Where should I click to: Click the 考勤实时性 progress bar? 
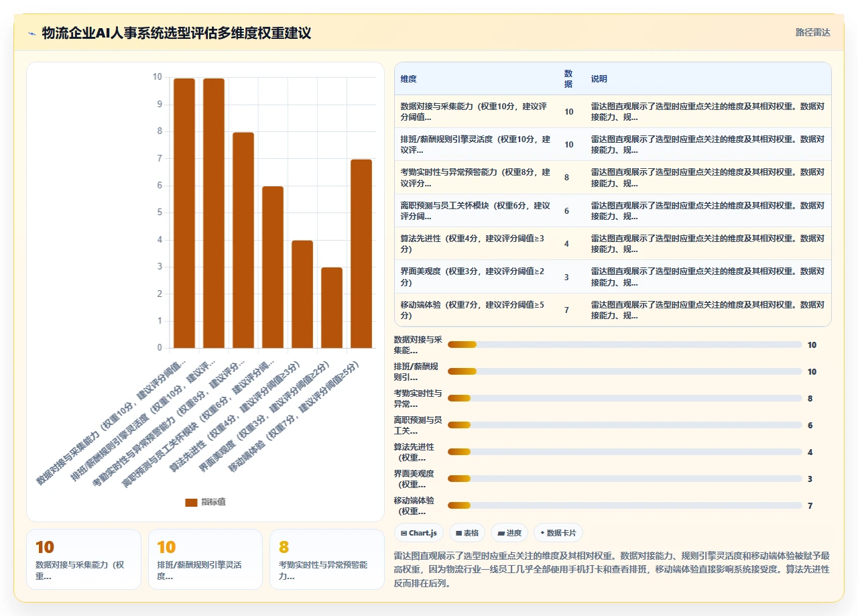[x=625, y=398]
